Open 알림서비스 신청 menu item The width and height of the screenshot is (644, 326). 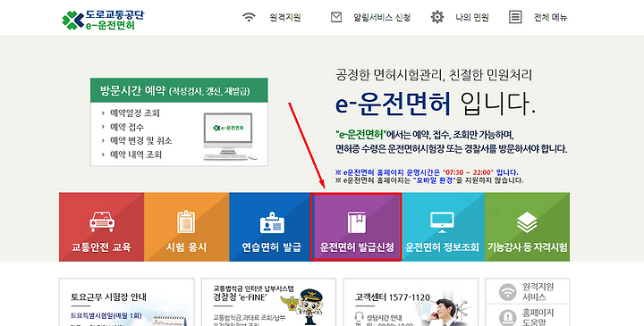tap(382, 17)
